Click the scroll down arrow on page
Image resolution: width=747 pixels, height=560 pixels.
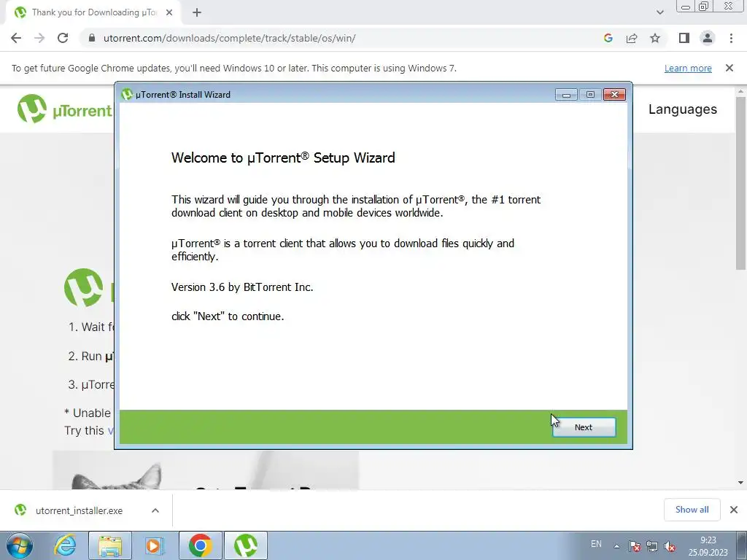[741, 483]
